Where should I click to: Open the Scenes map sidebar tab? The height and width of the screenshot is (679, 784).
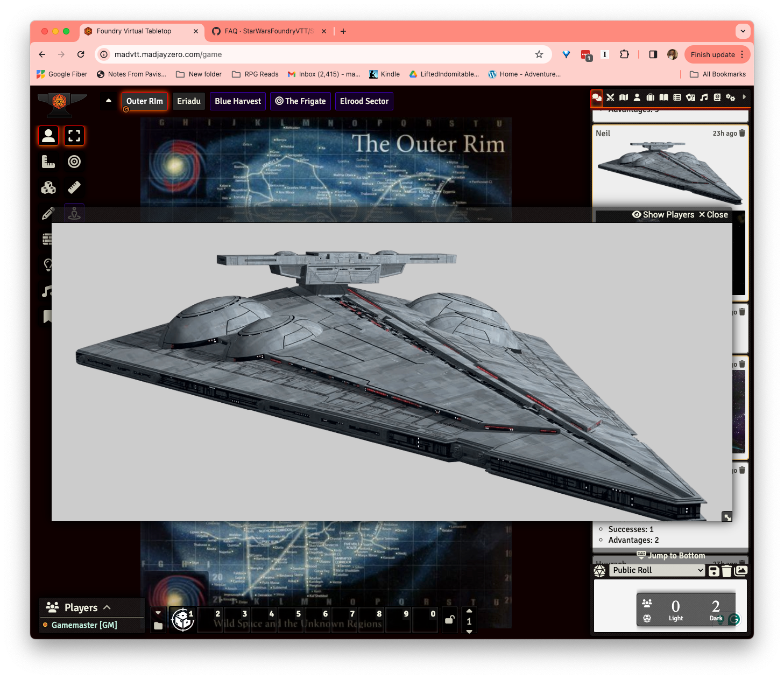tap(624, 97)
